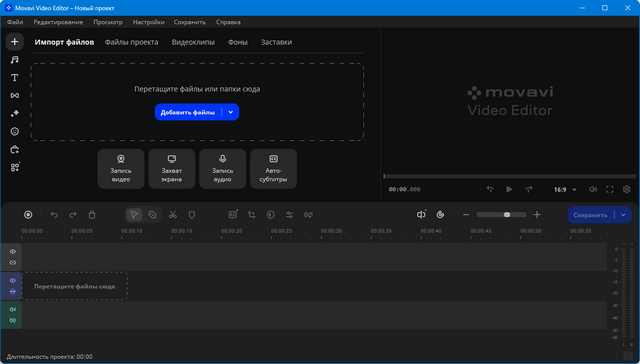Click the scissors split icon
Viewport: 640px width, 364px height.
[x=173, y=215]
